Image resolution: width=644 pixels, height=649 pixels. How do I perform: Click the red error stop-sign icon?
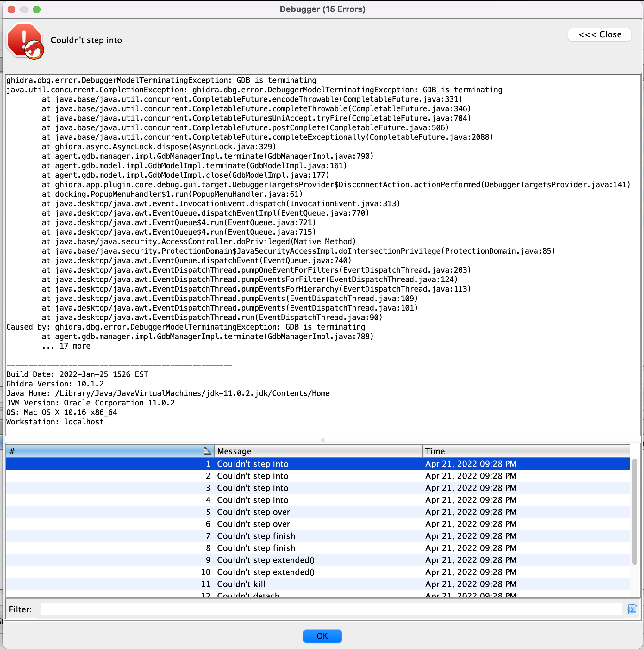[x=25, y=41]
